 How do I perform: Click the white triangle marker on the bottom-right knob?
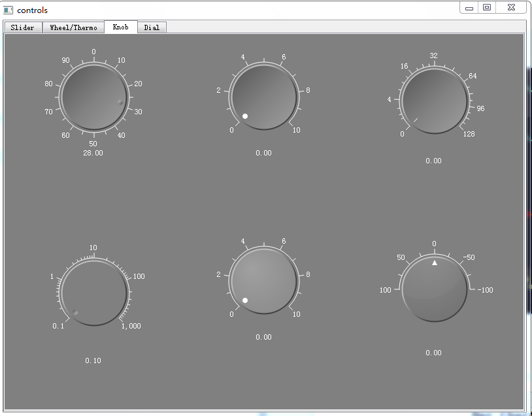(x=434, y=263)
